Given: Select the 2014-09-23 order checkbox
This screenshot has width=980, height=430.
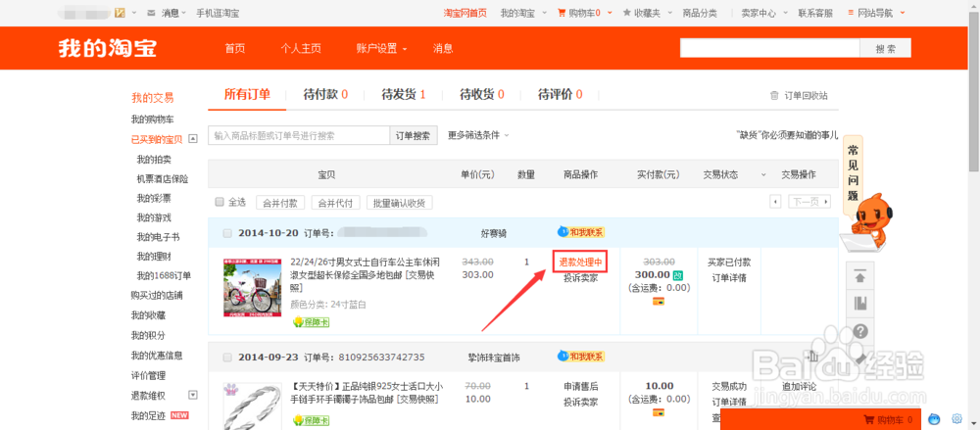Looking at the screenshot, I should [x=227, y=358].
